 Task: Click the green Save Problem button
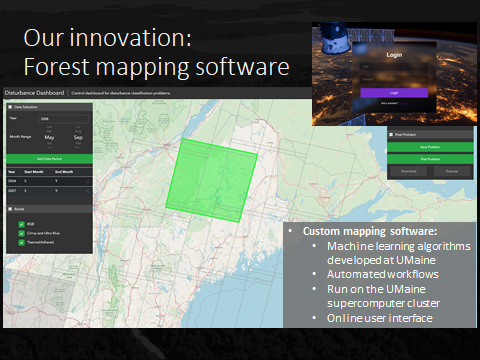pos(430,147)
